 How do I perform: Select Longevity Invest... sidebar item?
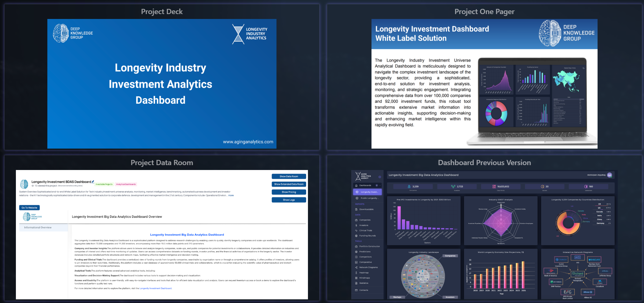369,192
